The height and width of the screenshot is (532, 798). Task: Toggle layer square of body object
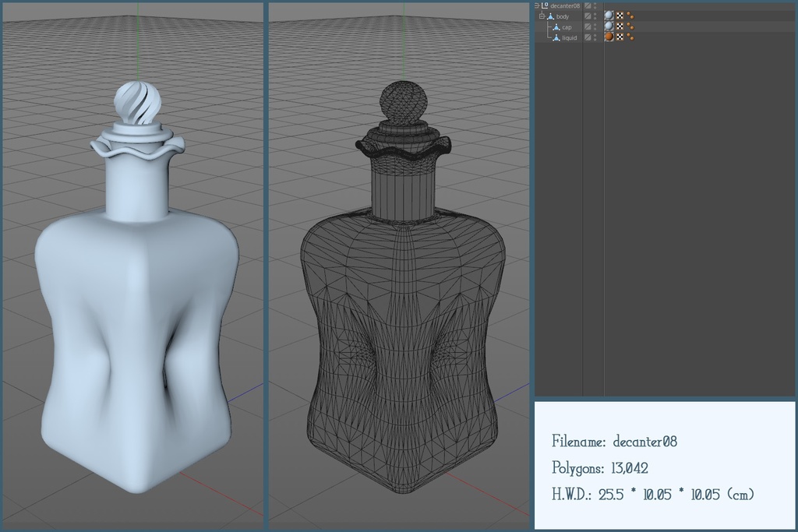[x=588, y=16]
